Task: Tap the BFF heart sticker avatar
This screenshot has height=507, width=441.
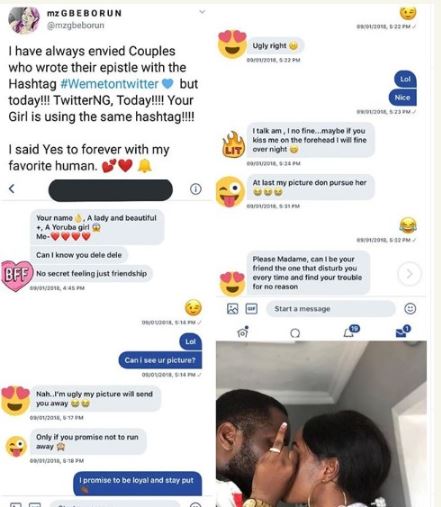Action: tap(17, 275)
